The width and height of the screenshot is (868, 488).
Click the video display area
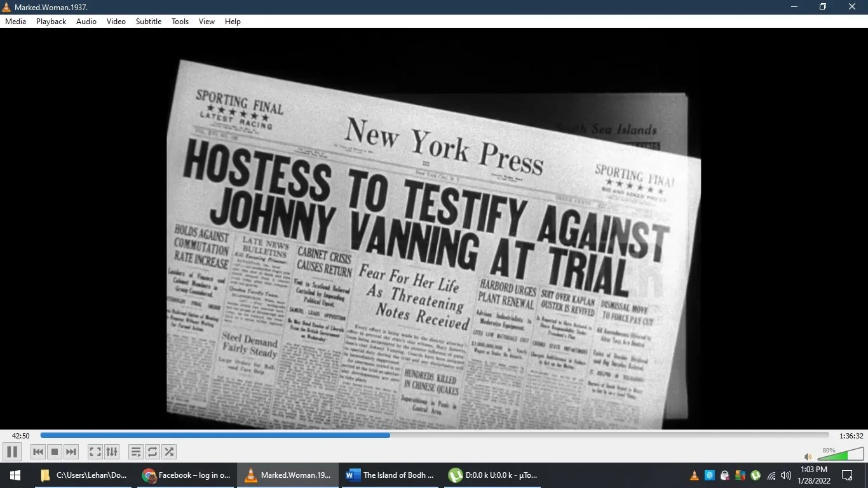434,229
